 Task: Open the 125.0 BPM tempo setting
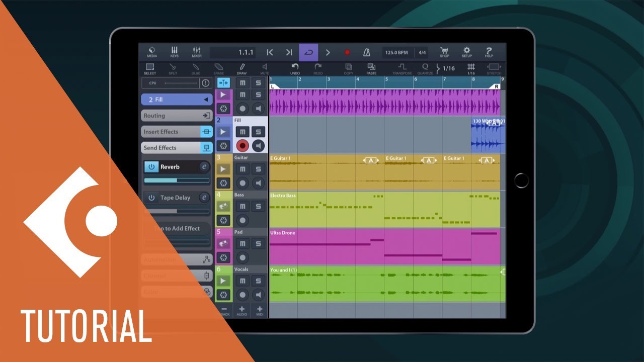397,52
